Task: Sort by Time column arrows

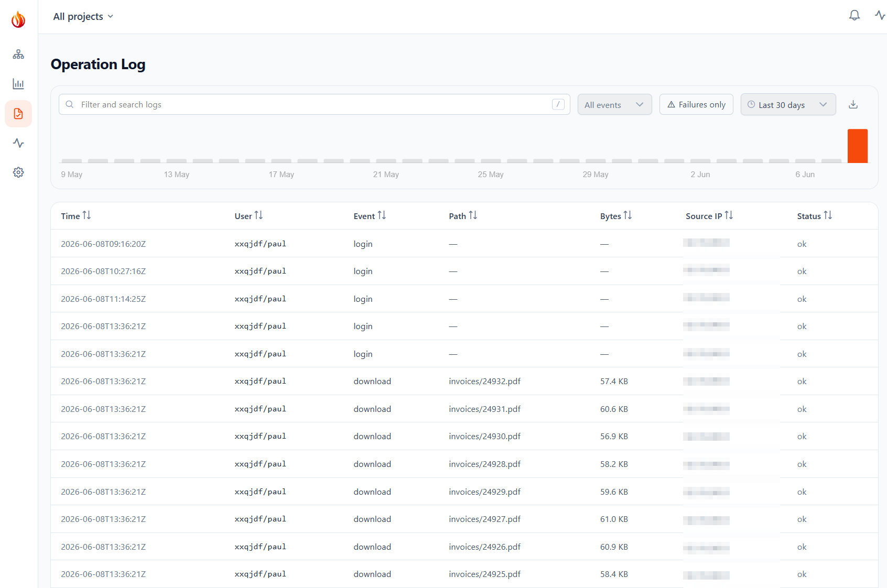Action: click(x=86, y=215)
